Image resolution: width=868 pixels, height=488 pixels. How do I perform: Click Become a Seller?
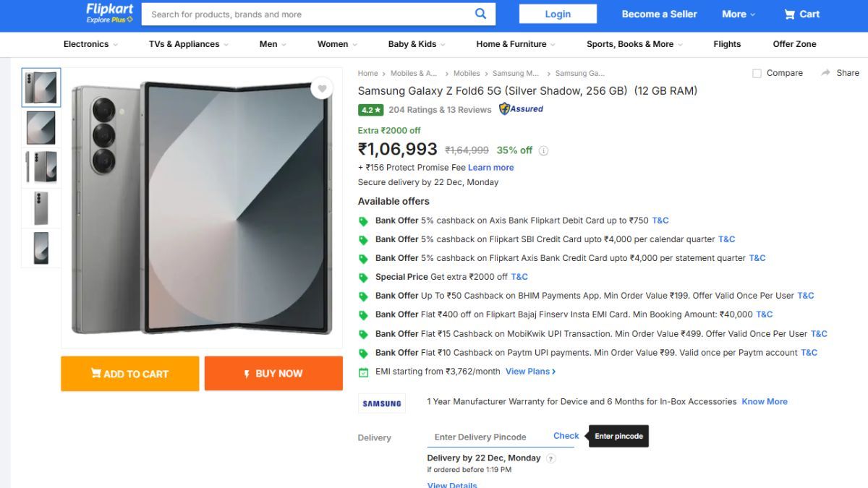(x=660, y=14)
